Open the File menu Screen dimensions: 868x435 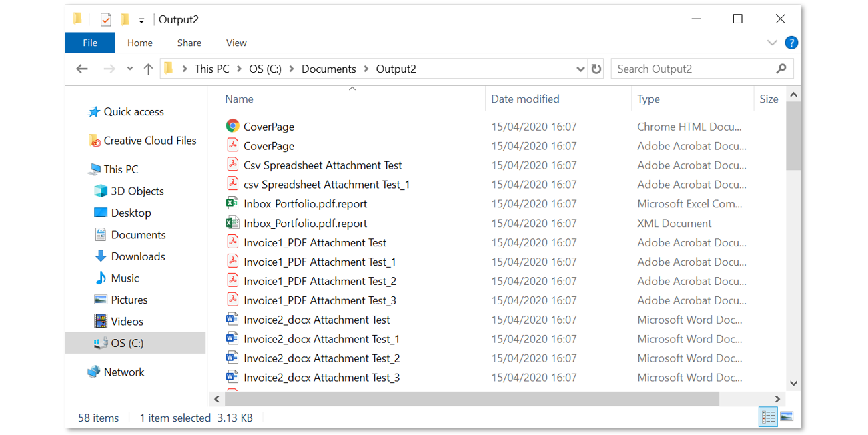coord(90,42)
